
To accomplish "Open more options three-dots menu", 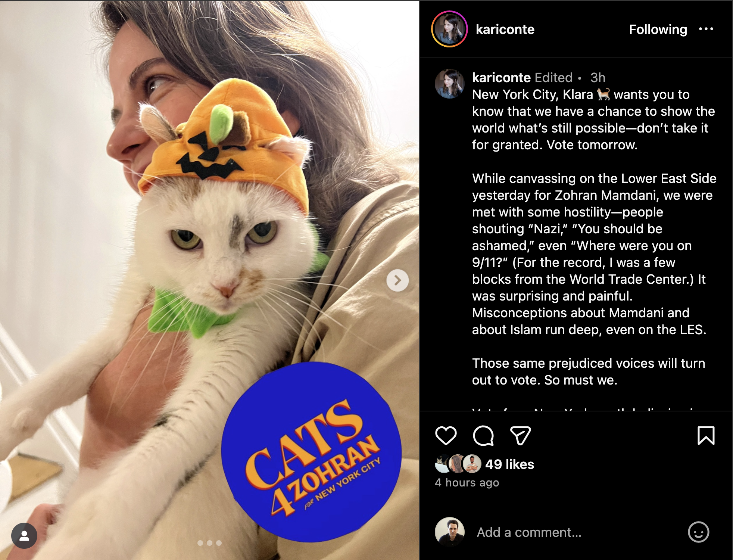I will click(706, 29).
